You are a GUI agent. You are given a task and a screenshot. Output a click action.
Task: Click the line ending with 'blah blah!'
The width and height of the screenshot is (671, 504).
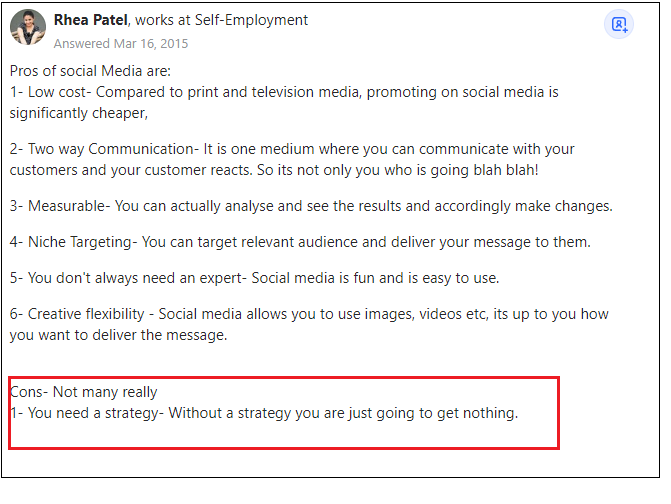pos(274,170)
